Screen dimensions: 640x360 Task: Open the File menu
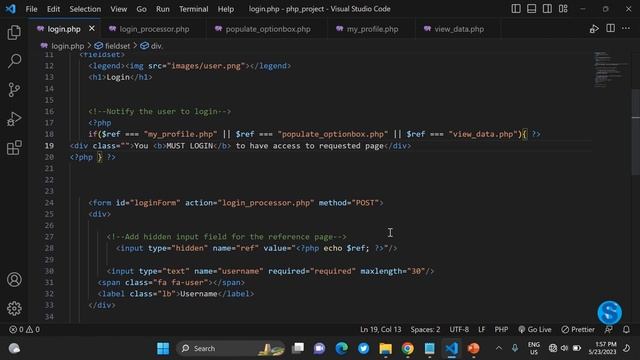pyautogui.click(x=31, y=9)
